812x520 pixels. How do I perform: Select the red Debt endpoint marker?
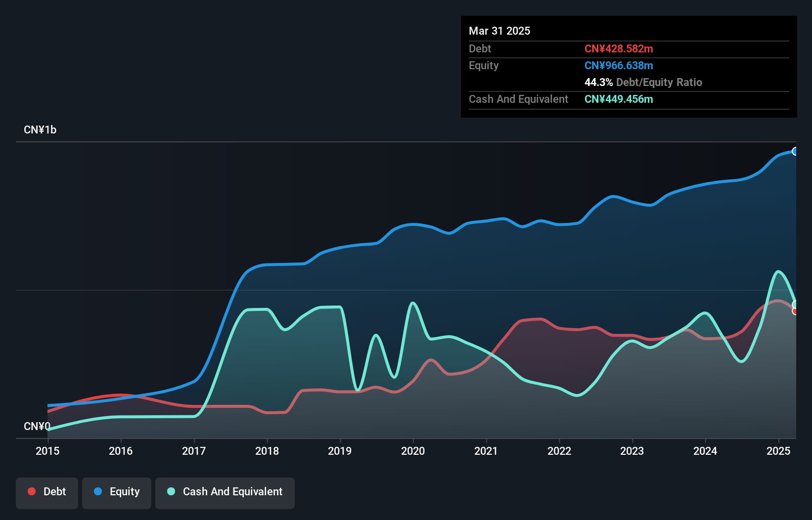tap(795, 311)
